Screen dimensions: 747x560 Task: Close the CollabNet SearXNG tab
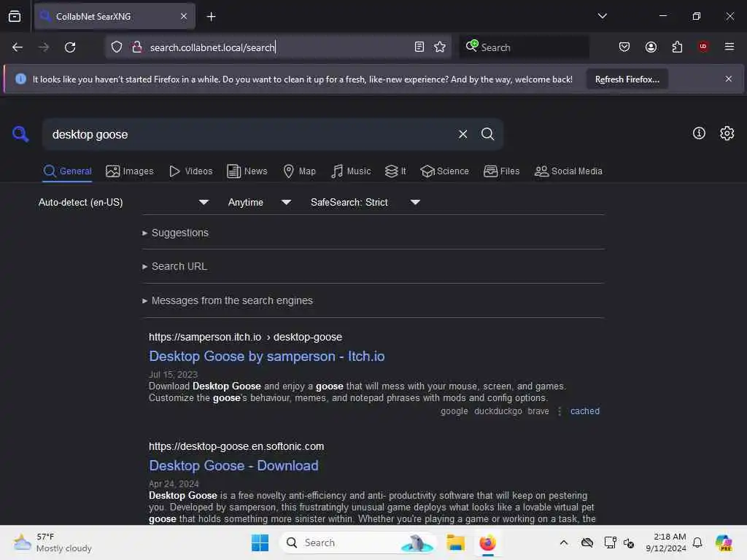[184, 16]
